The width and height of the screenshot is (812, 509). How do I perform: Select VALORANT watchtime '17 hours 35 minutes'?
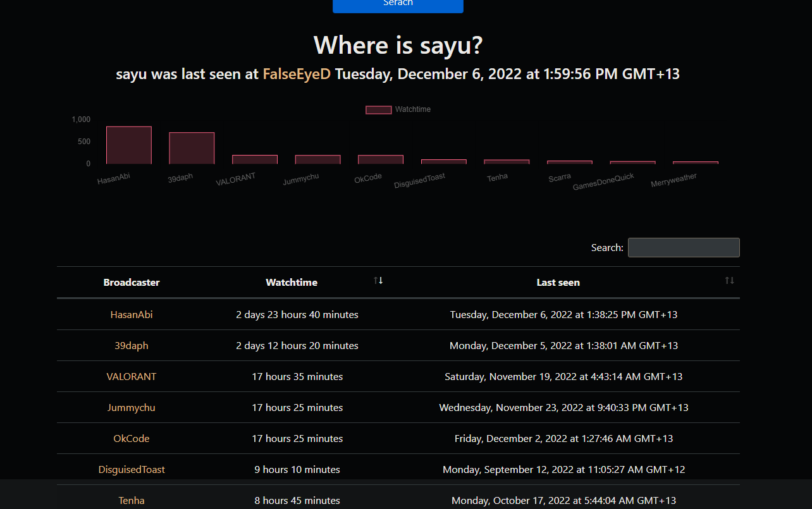pyautogui.click(x=297, y=376)
